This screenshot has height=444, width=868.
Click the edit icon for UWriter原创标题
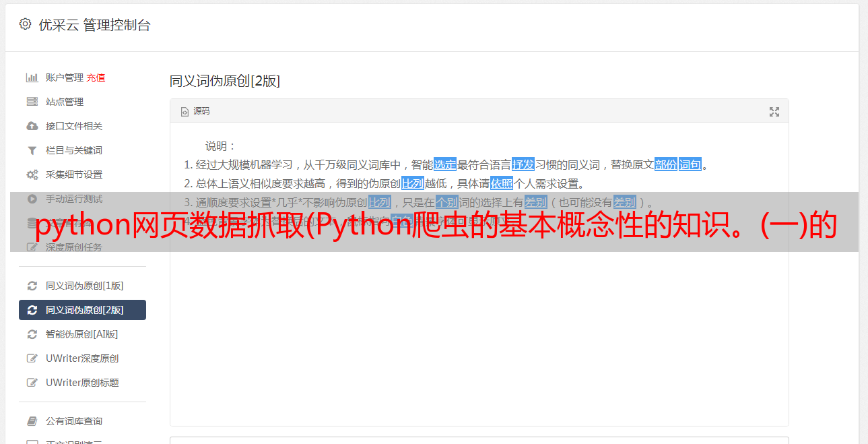tap(32, 383)
